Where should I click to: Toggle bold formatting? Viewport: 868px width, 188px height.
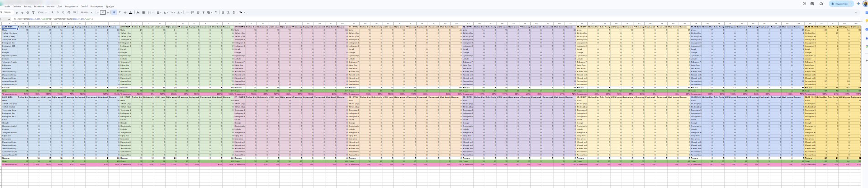pyautogui.click(x=114, y=12)
